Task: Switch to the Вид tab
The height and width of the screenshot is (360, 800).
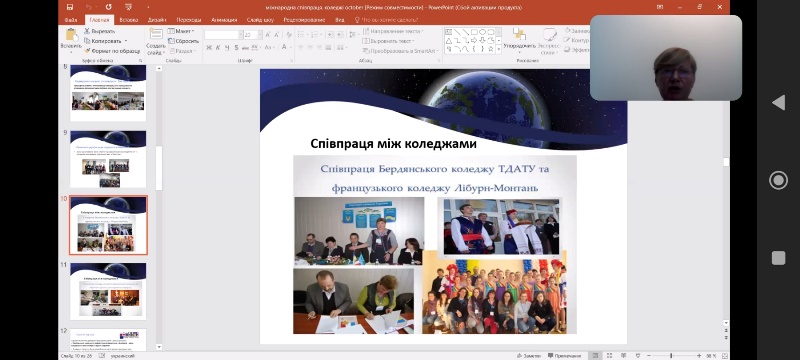Action: [340, 20]
